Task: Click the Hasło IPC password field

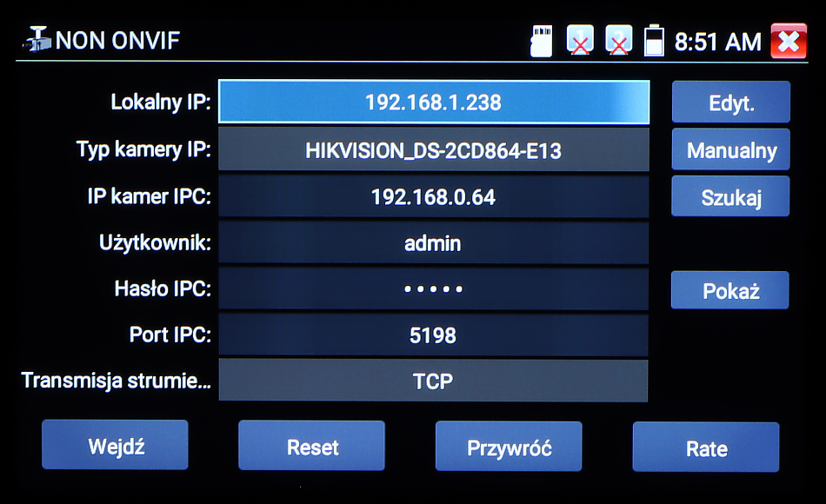Action: tap(433, 289)
